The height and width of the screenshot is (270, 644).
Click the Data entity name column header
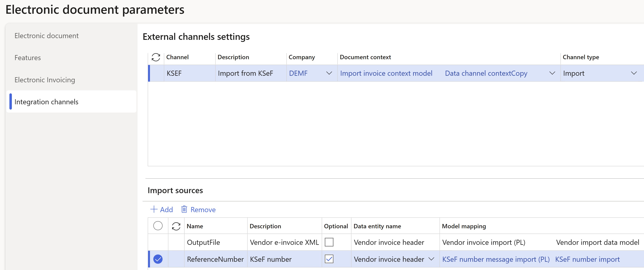click(377, 226)
